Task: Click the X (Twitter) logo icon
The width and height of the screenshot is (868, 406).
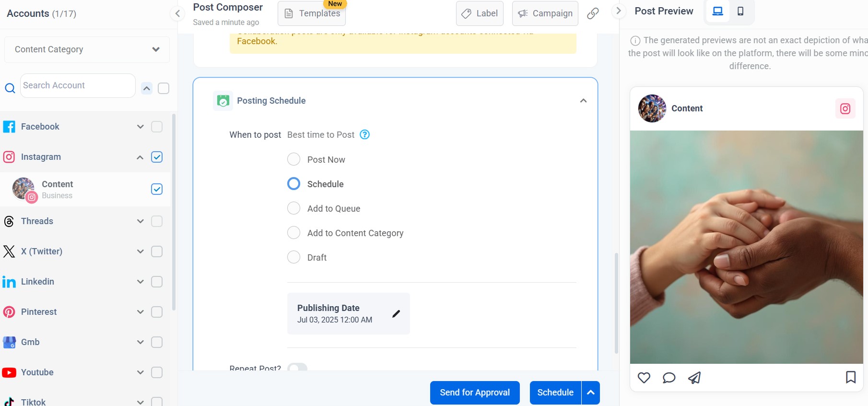Action: pos(9,251)
